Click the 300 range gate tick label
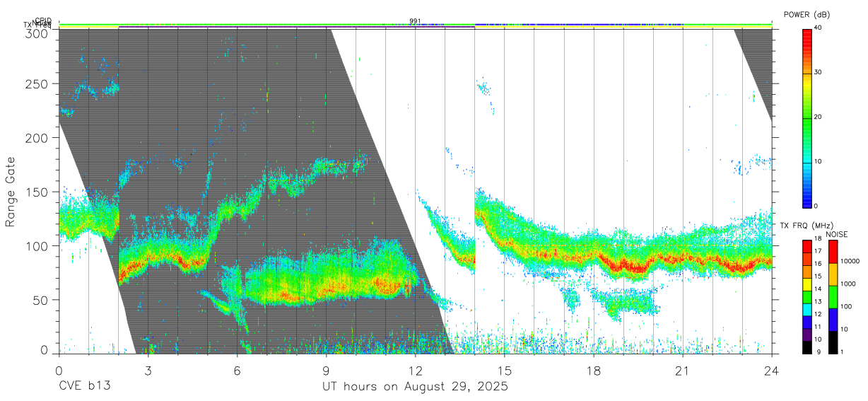Screen dimensions: 868x401 point(37,33)
